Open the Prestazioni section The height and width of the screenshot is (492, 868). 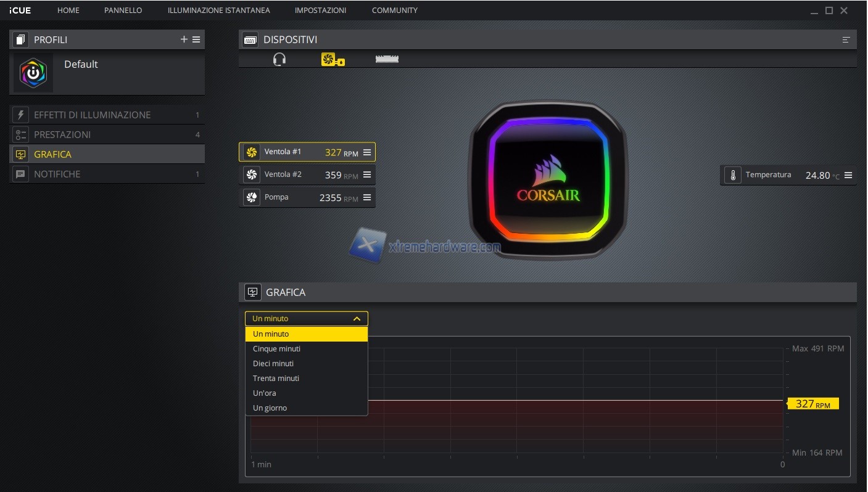(x=62, y=134)
